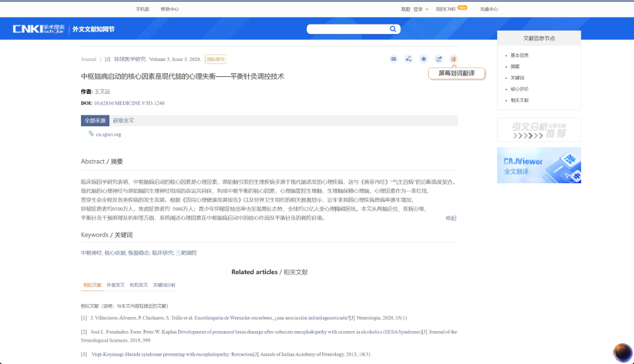Open the CAJViewer 全文翻译 banner
This screenshot has height=364, width=634.
(x=539, y=165)
